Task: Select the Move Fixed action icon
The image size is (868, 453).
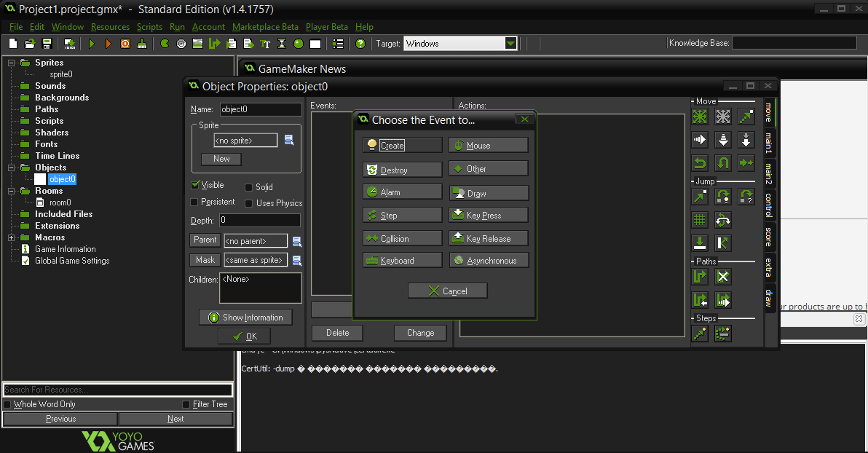Action: [x=700, y=117]
